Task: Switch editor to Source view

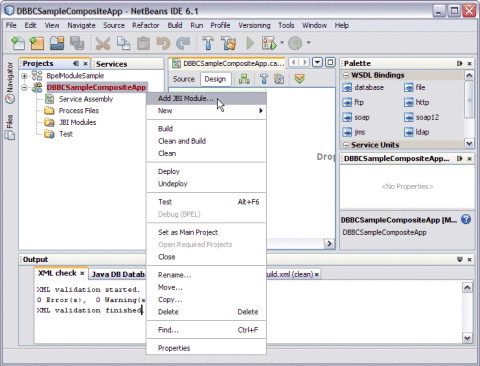Action: point(183,79)
